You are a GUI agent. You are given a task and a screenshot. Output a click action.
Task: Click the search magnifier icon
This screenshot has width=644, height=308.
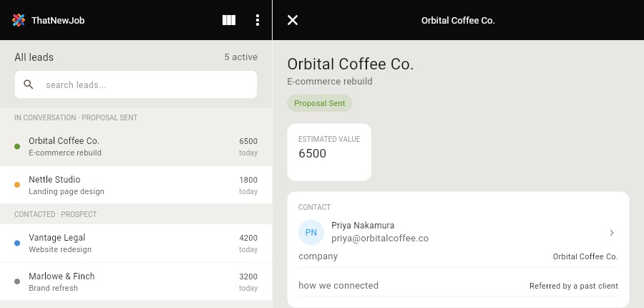coord(29,85)
